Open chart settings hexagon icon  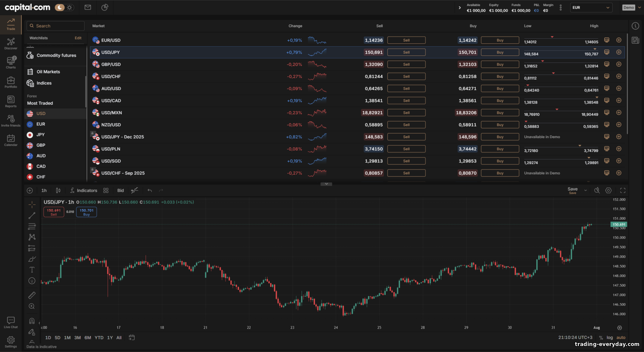coord(608,191)
